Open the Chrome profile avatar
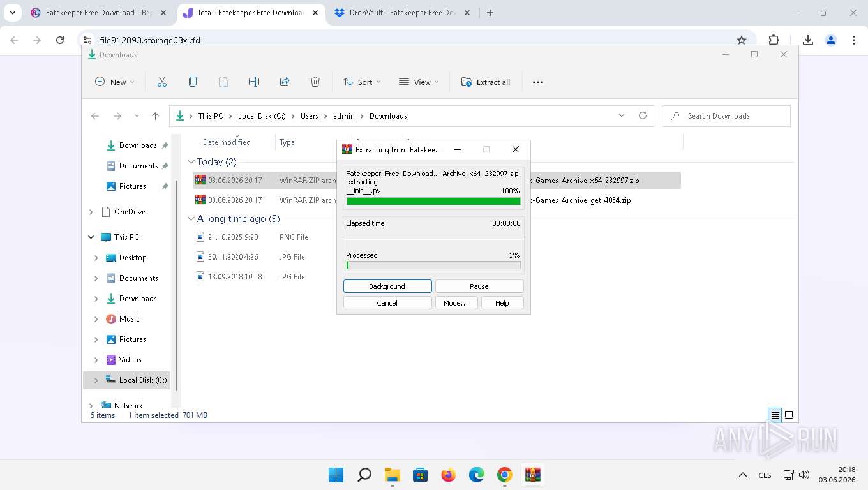Screen dimensions: 868x490 (831, 40)
